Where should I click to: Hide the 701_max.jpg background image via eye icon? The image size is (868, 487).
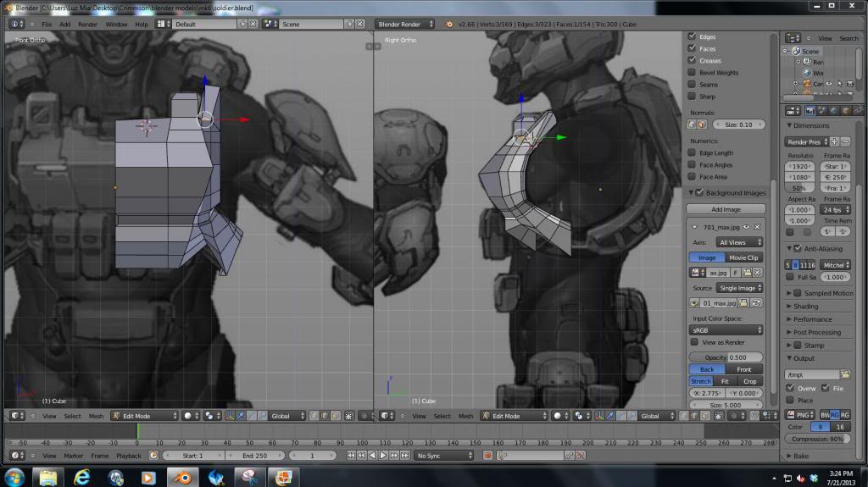pyautogui.click(x=746, y=227)
